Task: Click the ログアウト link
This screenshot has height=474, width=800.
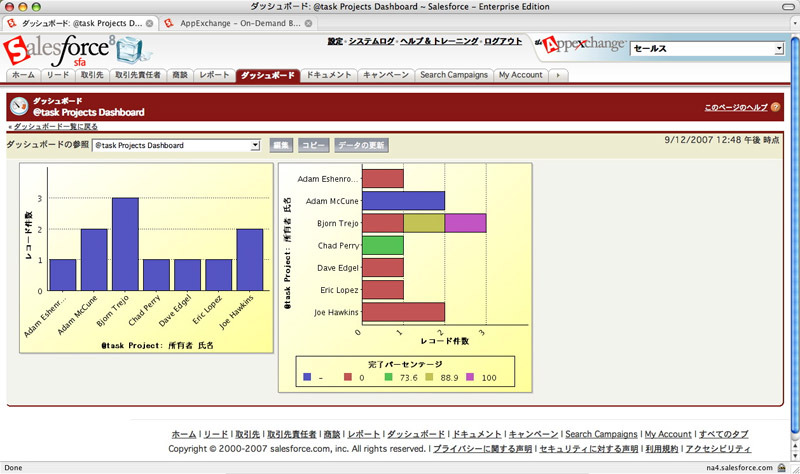Action: point(503,41)
